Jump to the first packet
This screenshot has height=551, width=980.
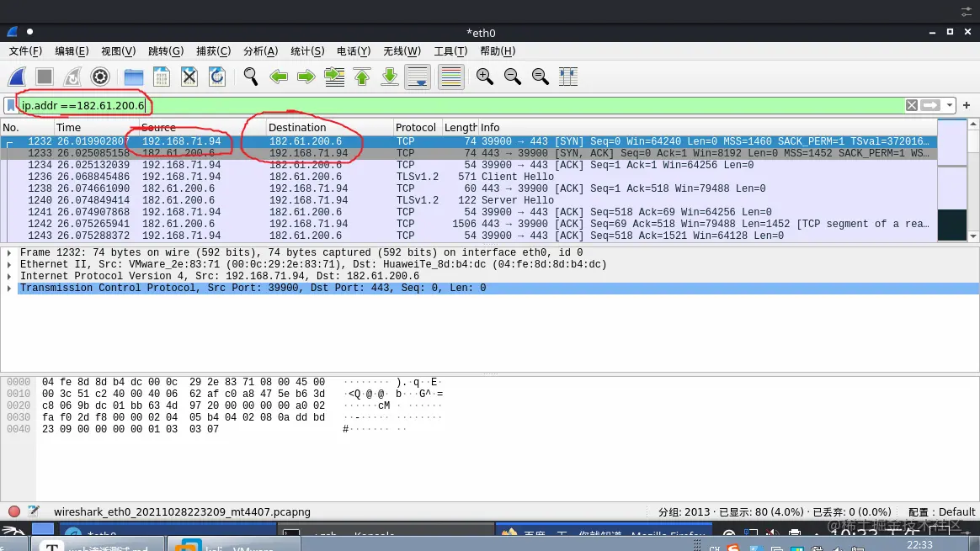click(x=362, y=77)
